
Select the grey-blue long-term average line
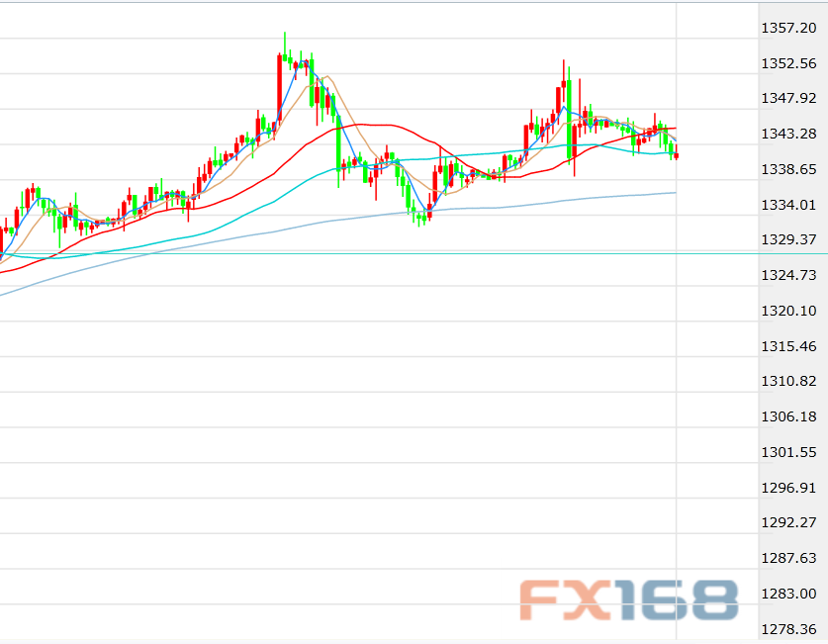(594, 198)
